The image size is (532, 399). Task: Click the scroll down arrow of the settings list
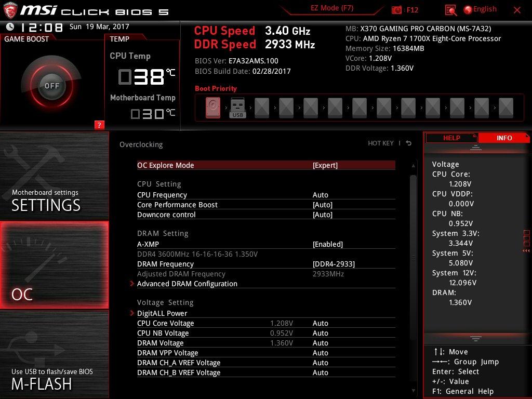pos(413,391)
